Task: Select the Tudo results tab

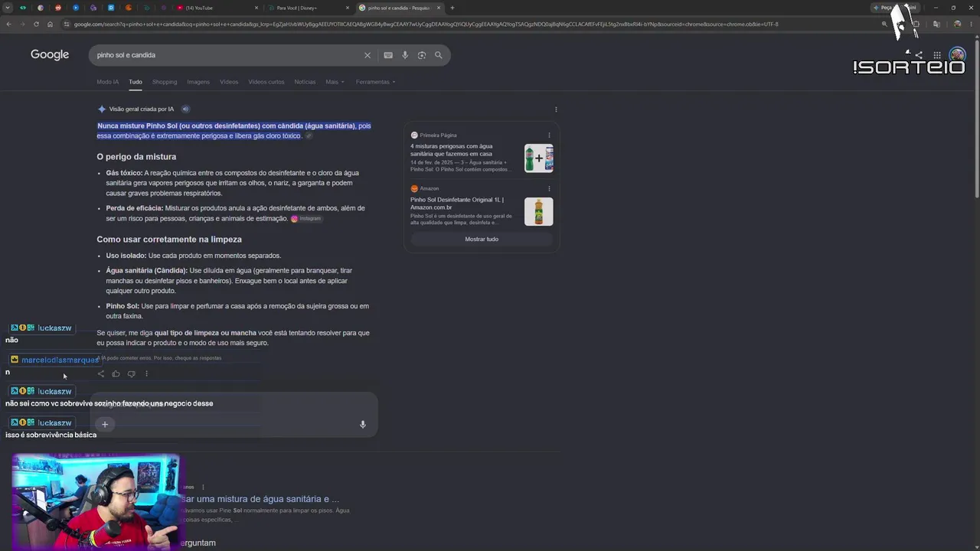Action: point(136,82)
